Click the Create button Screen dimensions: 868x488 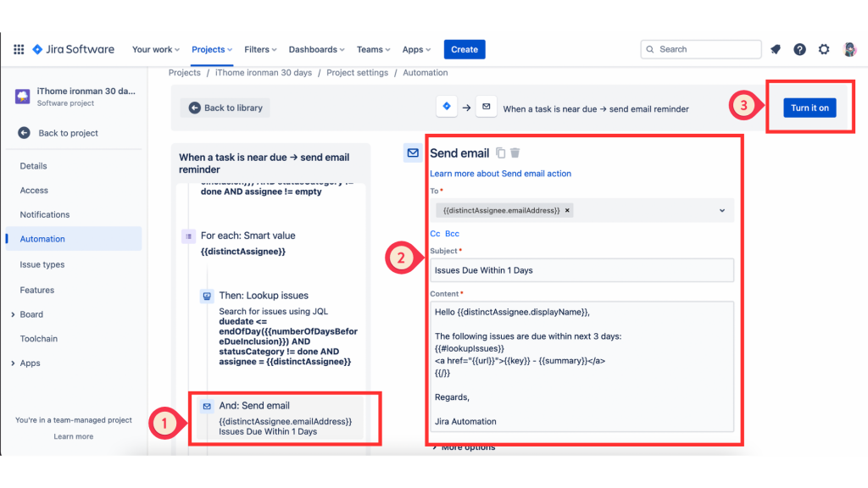[x=465, y=49]
